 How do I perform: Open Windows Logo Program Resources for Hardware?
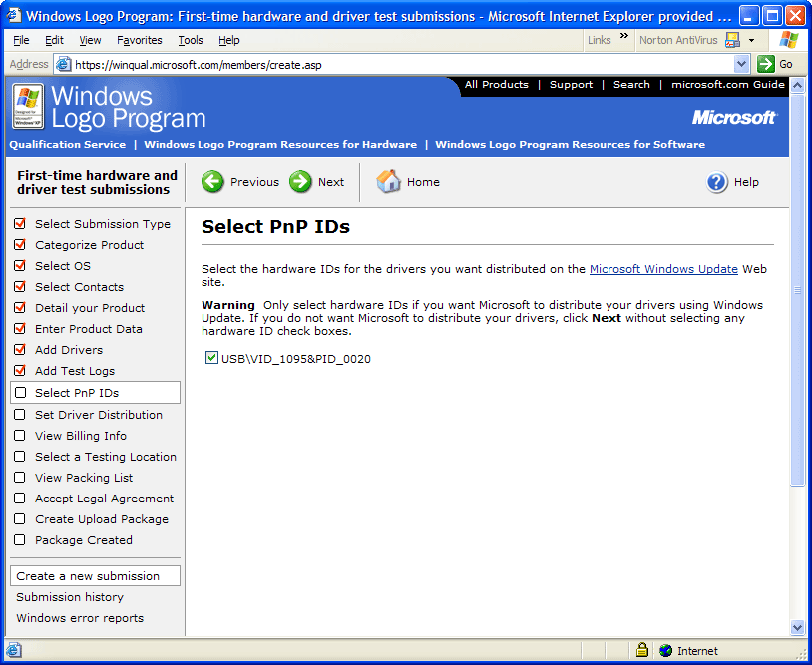point(280,144)
